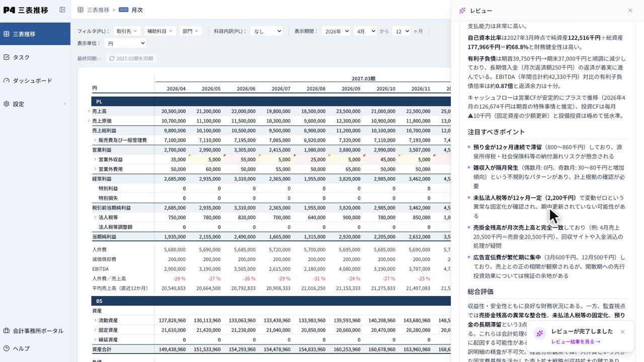Open ダッシュボード from the sidebar
Image resolution: width=644 pixels, height=362 pixels.
click(35, 80)
